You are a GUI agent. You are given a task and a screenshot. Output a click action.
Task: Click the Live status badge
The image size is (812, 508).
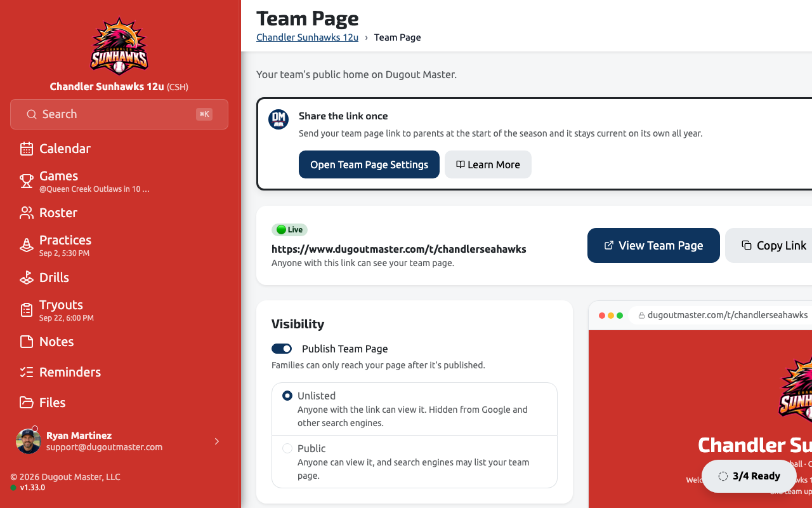coord(289,230)
